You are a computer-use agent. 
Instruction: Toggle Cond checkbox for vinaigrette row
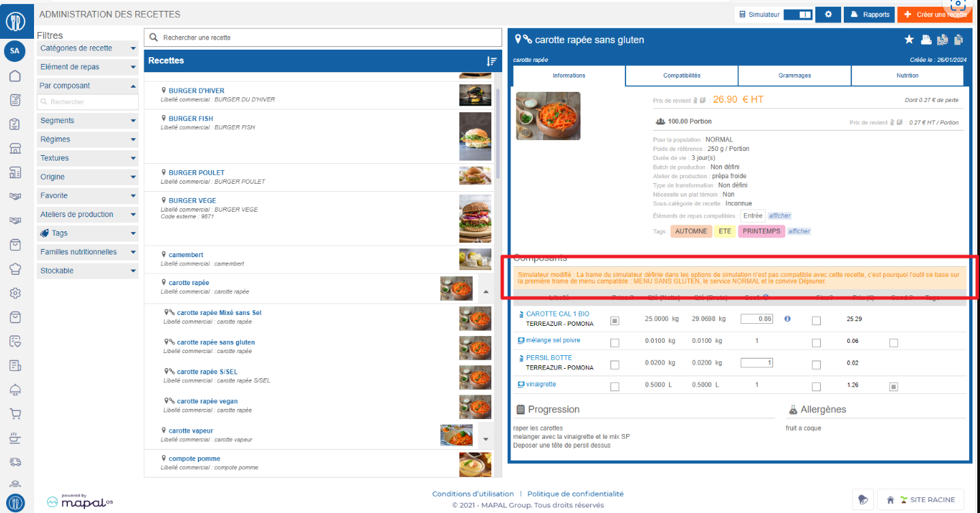894,386
